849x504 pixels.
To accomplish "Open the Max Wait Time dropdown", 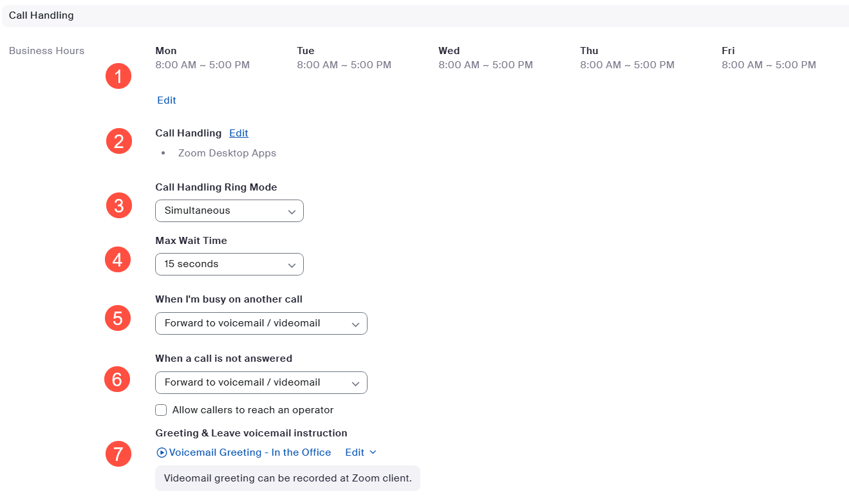I will pyautogui.click(x=229, y=265).
